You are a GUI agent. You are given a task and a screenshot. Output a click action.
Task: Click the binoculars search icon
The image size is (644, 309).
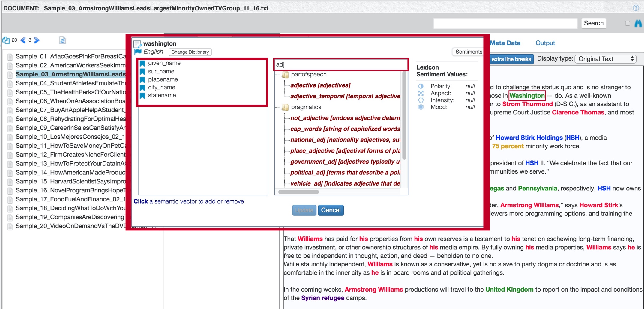tap(638, 23)
